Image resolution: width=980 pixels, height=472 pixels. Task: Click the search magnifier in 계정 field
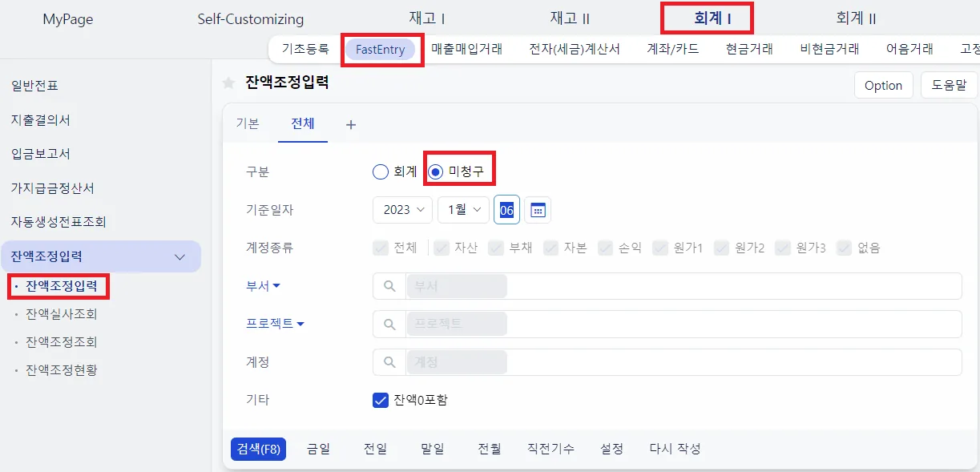pos(389,362)
